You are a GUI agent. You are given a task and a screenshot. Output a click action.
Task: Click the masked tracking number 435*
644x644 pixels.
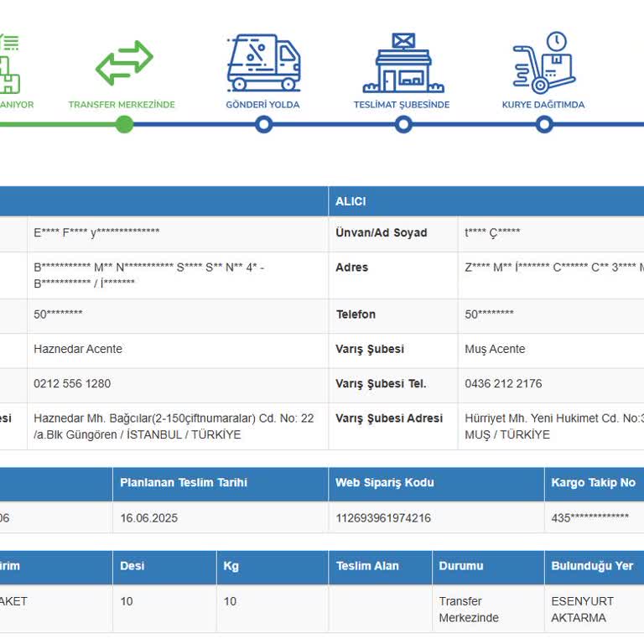coord(589,517)
